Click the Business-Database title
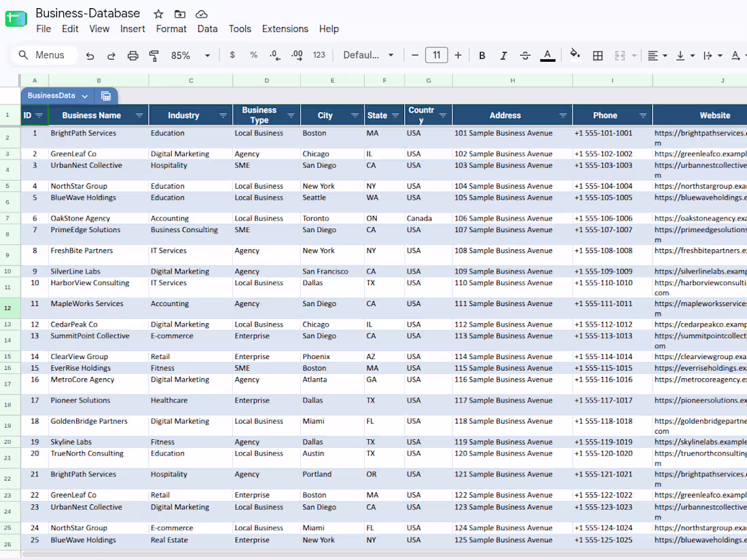 tap(88, 14)
